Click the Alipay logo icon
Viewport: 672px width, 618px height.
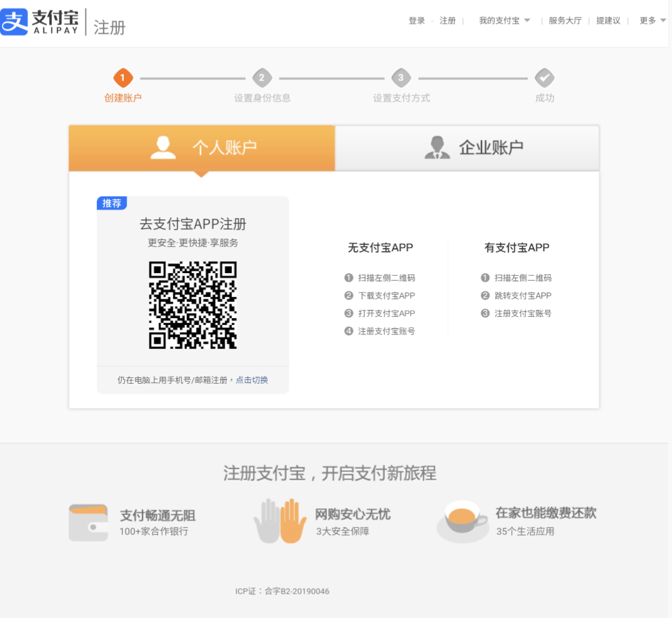click(x=14, y=21)
